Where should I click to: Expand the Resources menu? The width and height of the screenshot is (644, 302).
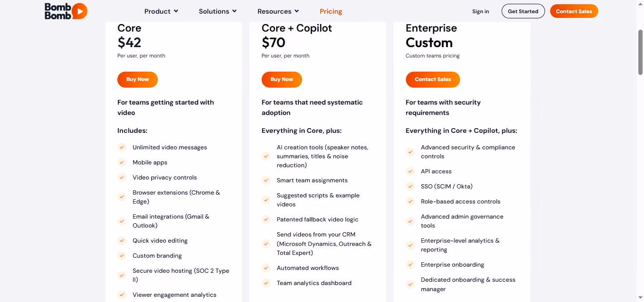click(278, 11)
